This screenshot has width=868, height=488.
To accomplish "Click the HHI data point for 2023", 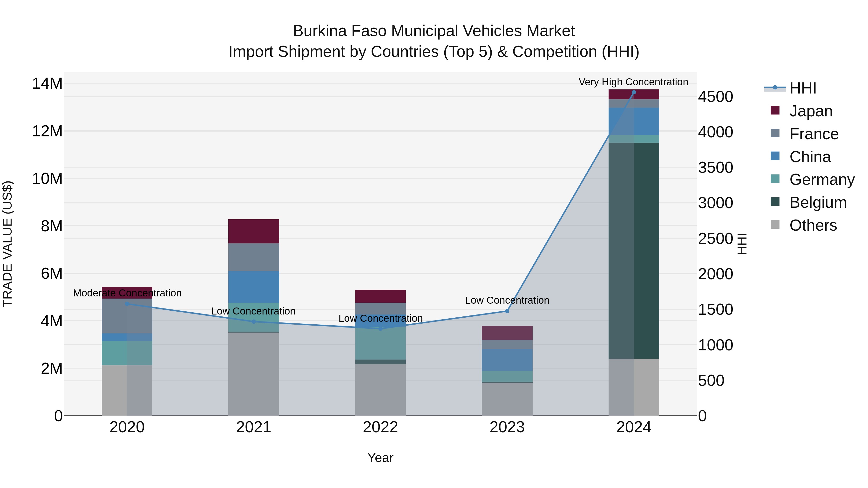I will click(507, 311).
